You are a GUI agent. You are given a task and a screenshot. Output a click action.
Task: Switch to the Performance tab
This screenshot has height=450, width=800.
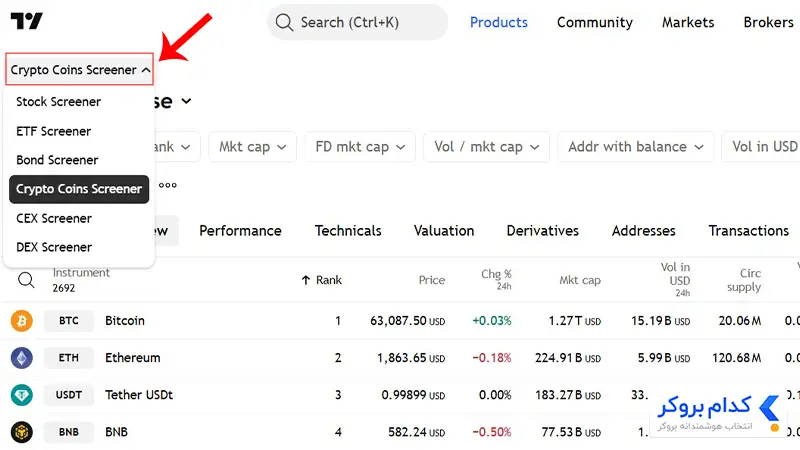click(x=240, y=231)
